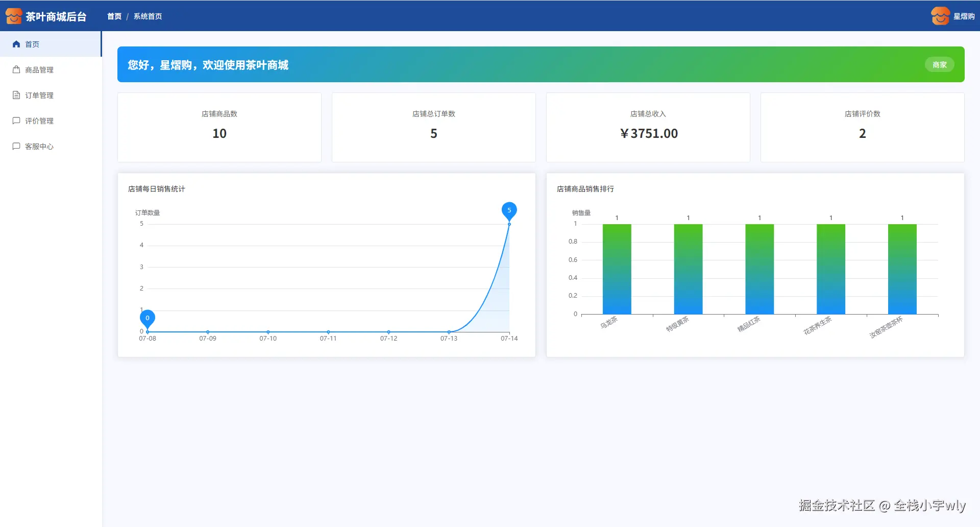980x527 pixels.
Task: Click the home icon in sidebar
Action: click(16, 44)
